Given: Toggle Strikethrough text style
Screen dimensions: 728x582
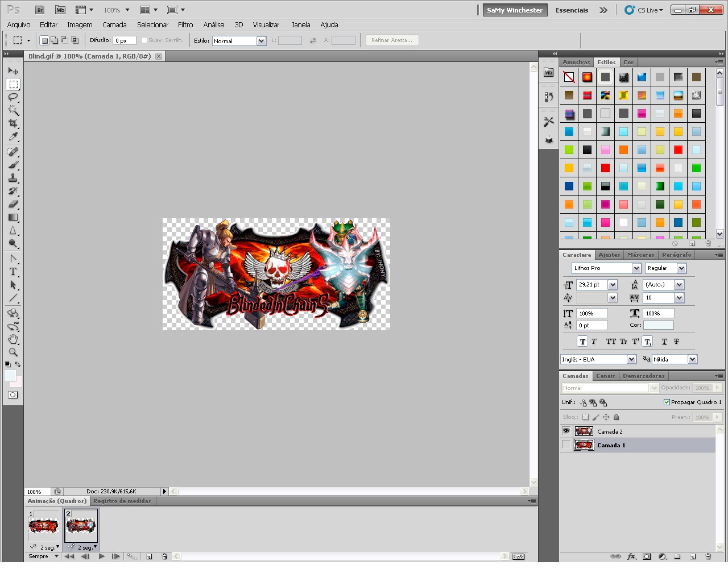Looking at the screenshot, I should point(676,342).
